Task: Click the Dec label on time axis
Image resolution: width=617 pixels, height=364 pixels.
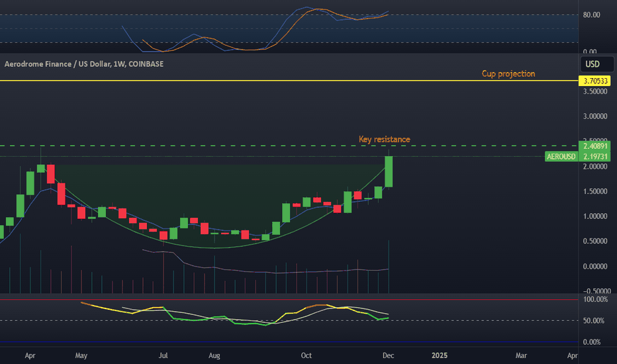Action: (388, 355)
